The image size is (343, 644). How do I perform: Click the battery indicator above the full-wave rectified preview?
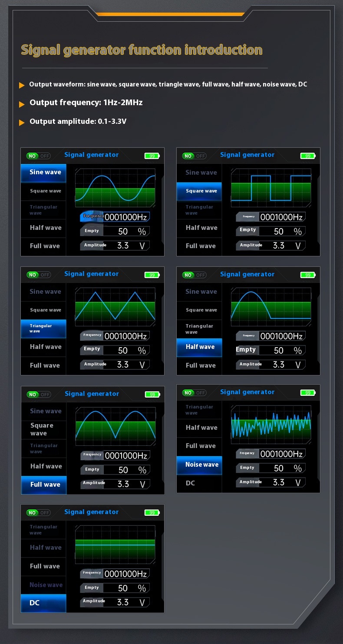point(152,395)
